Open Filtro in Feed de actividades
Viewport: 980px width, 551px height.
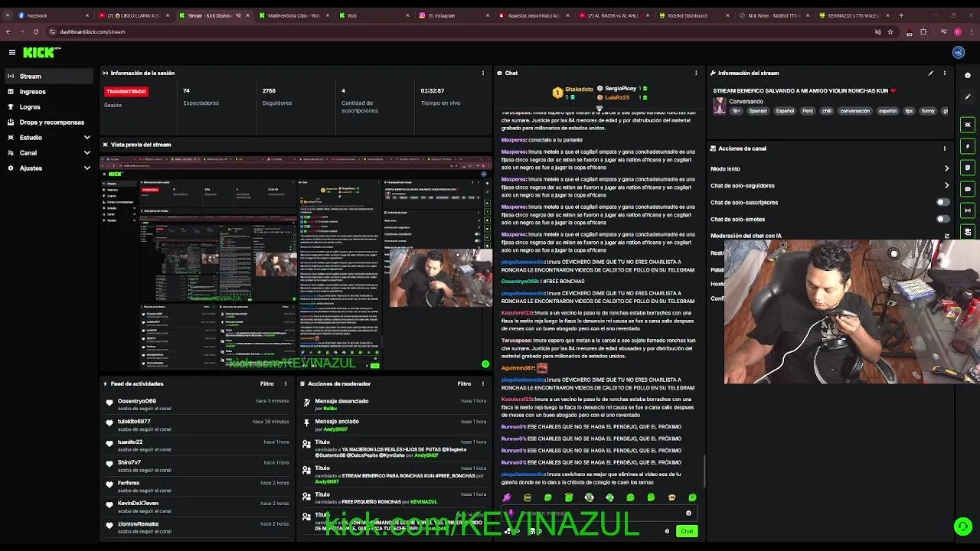tap(266, 383)
